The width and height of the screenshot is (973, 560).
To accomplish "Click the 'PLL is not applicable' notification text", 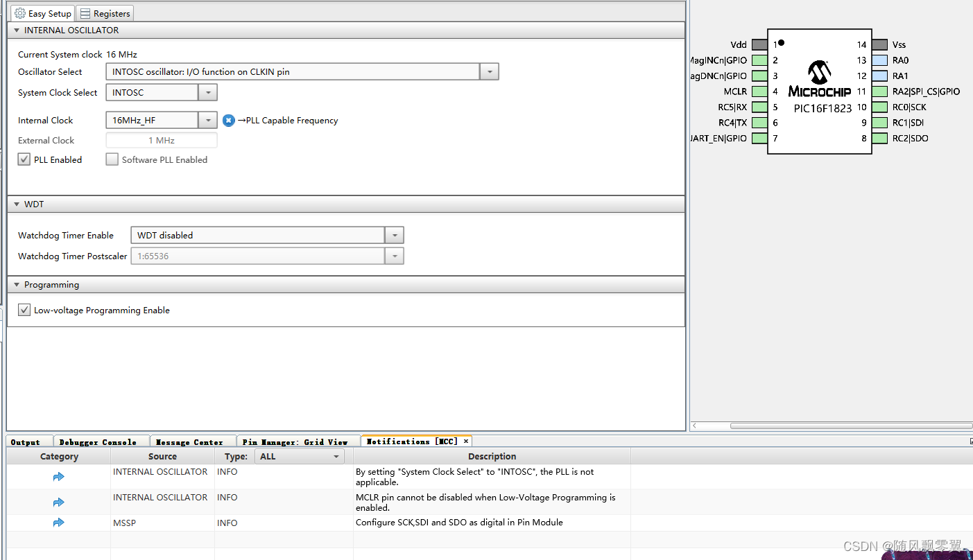I will point(474,477).
